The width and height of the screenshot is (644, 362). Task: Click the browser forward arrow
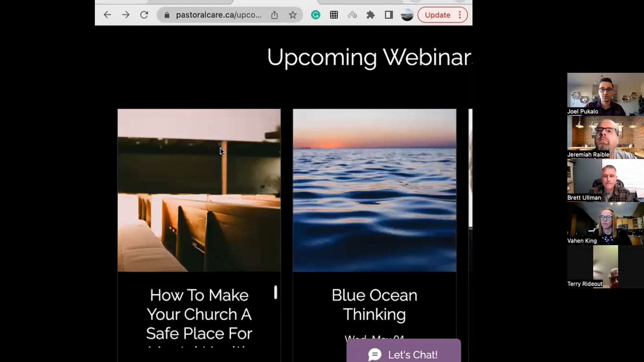coord(126,15)
